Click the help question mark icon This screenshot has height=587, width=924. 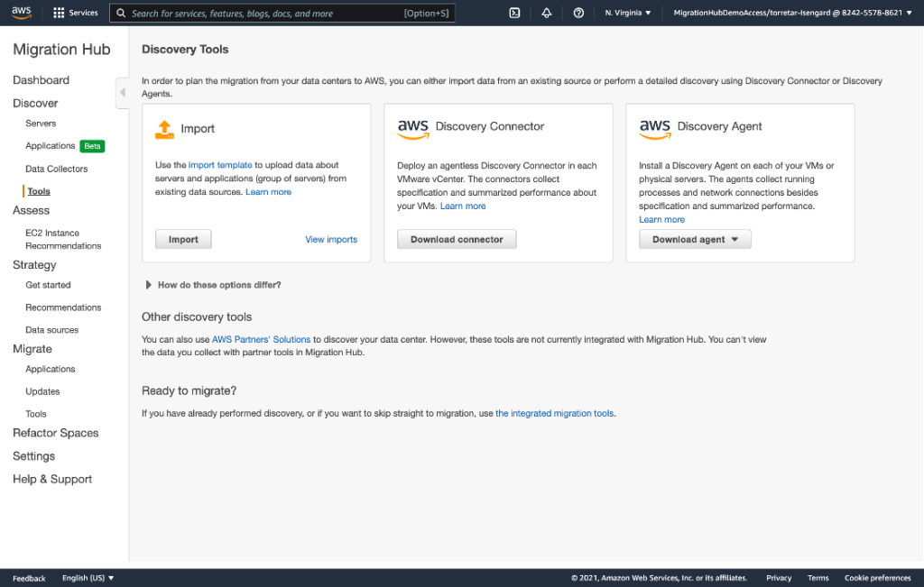579,13
